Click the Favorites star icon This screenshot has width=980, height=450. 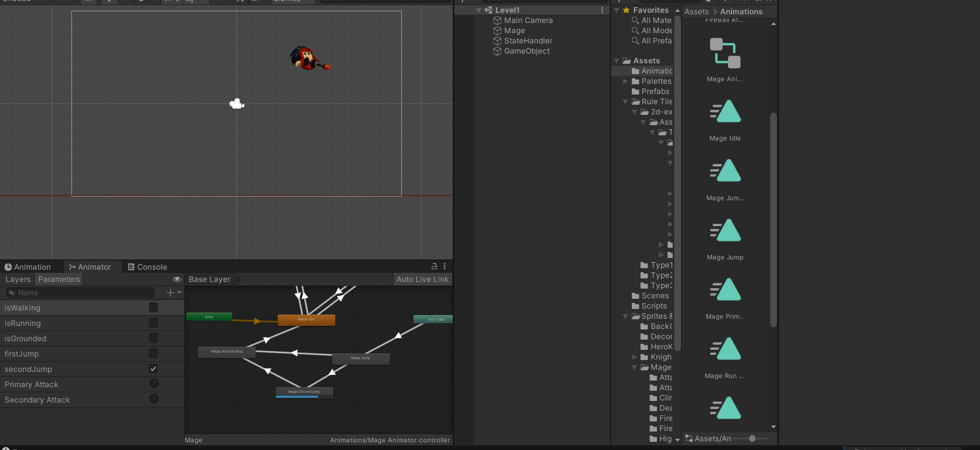click(x=626, y=10)
